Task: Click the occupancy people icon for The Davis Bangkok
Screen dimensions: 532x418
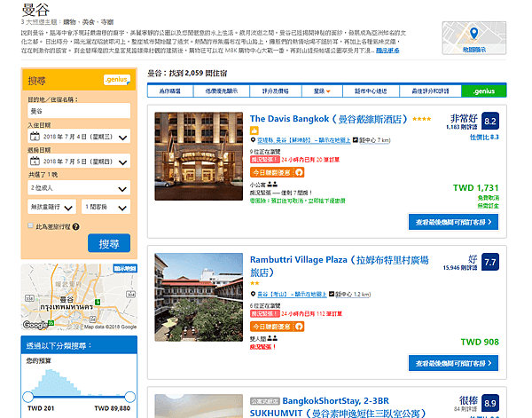Action: coord(272,185)
